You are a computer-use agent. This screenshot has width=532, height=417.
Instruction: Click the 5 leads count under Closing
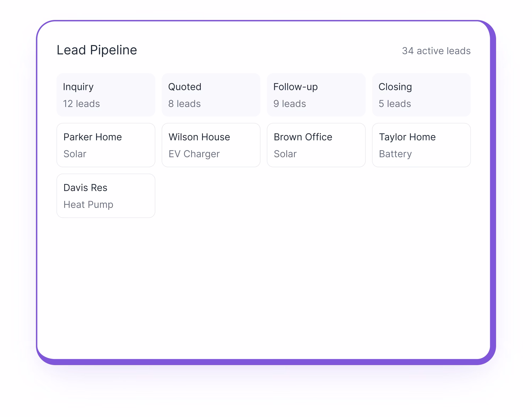[x=395, y=104]
